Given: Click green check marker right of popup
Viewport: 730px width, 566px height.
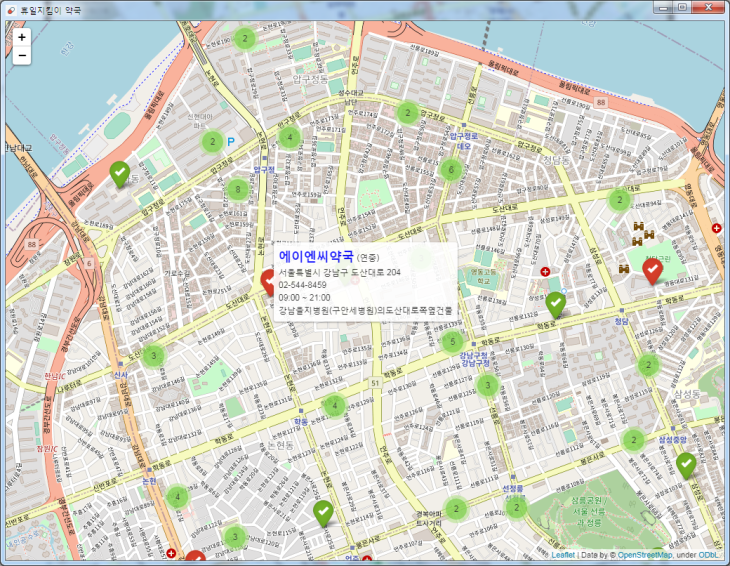Looking at the screenshot, I should (x=556, y=303).
